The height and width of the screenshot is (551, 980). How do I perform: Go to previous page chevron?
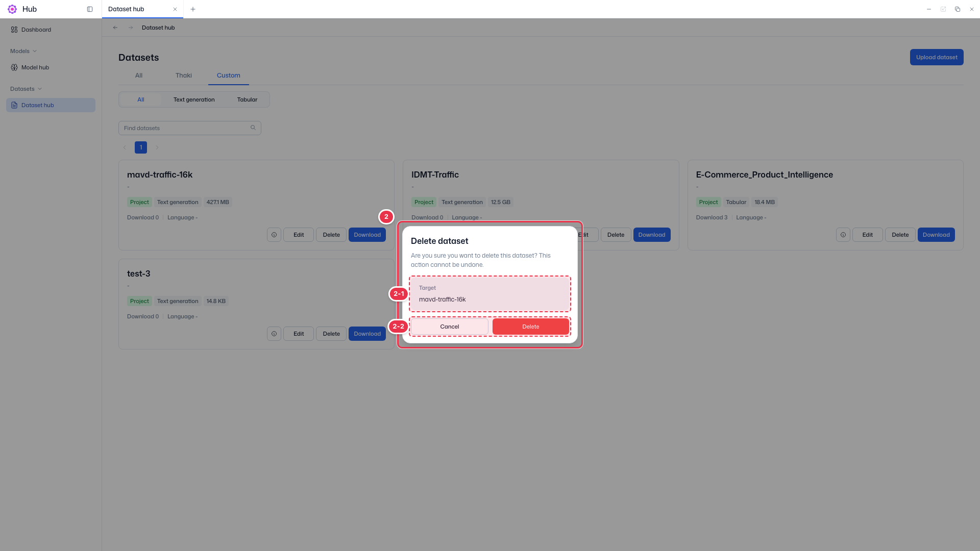tap(125, 147)
